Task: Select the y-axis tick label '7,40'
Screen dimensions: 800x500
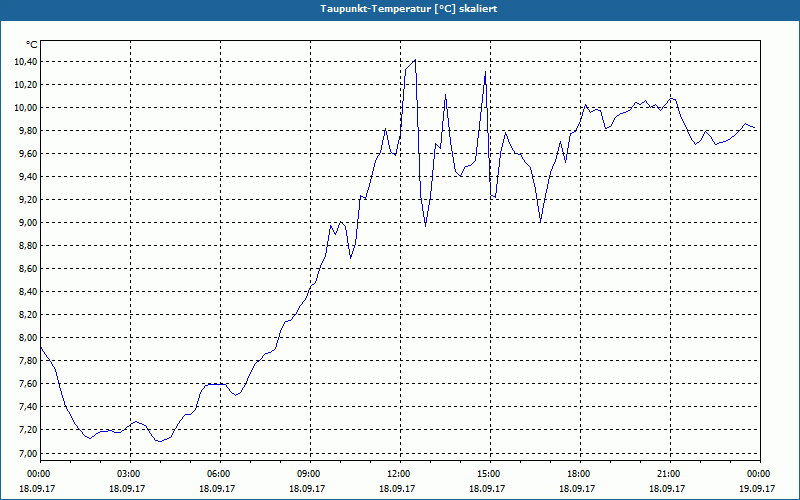Action: tap(29, 407)
